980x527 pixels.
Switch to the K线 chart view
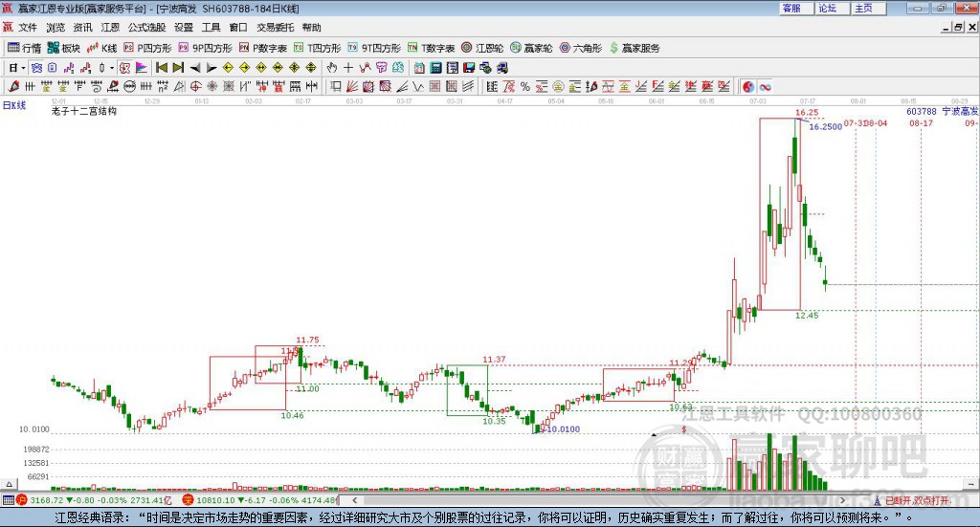pos(101,48)
